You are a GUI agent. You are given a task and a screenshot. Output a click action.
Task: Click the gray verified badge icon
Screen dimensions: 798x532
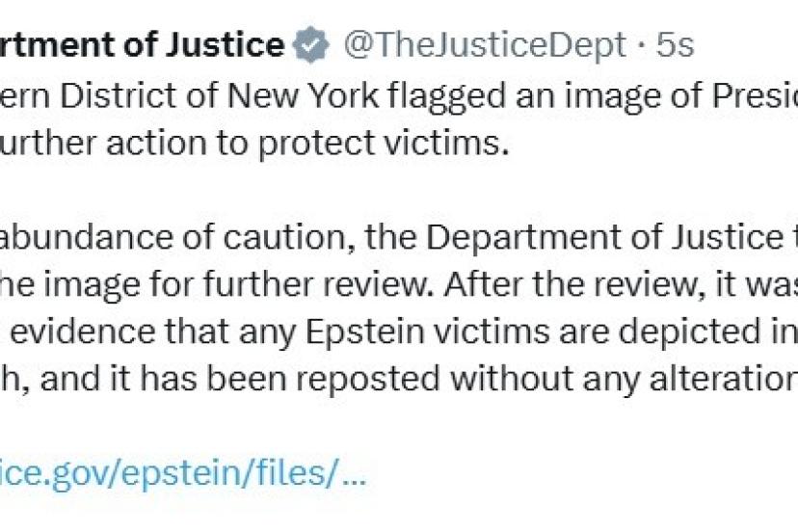pyautogui.click(x=311, y=45)
